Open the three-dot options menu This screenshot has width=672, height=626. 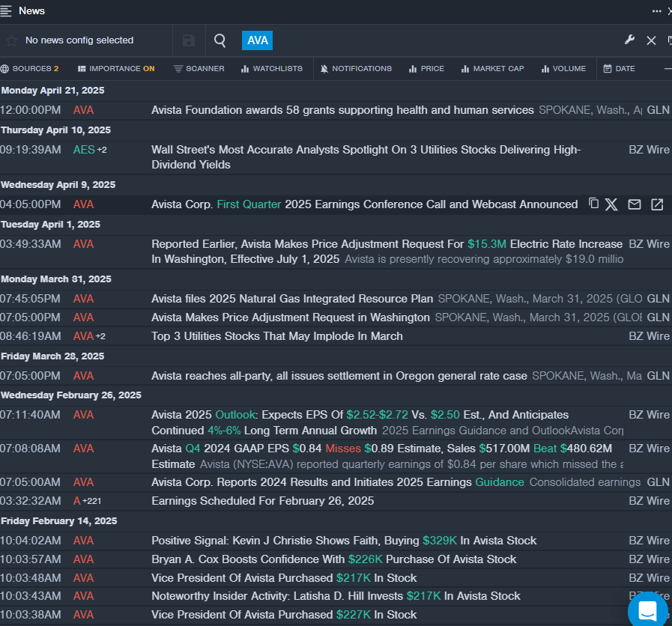(656, 11)
